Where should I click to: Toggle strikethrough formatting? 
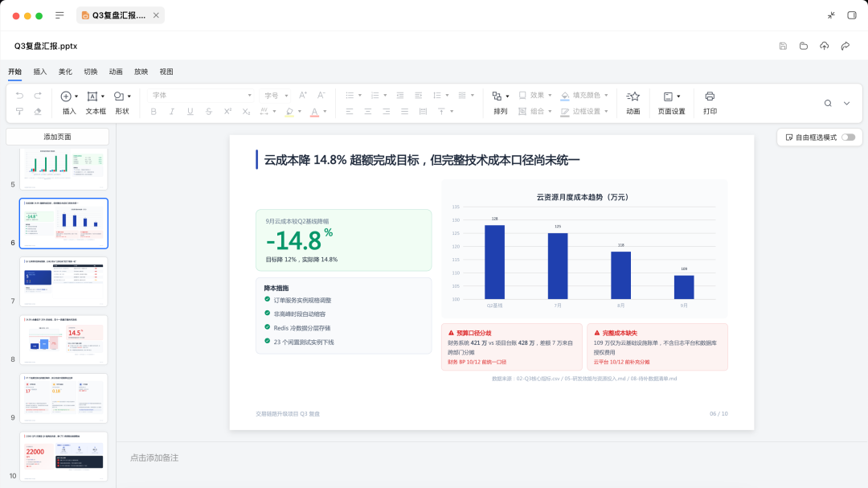(209, 111)
